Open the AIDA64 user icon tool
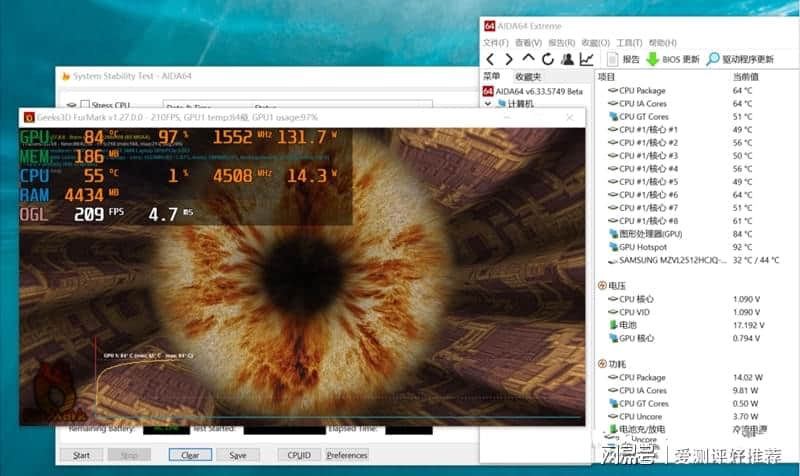800x476 pixels. (x=567, y=59)
